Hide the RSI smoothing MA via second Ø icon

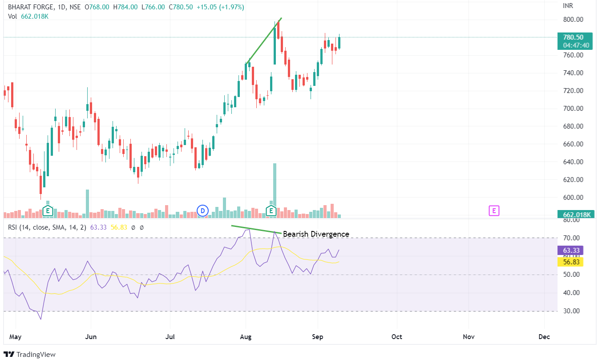(141, 227)
